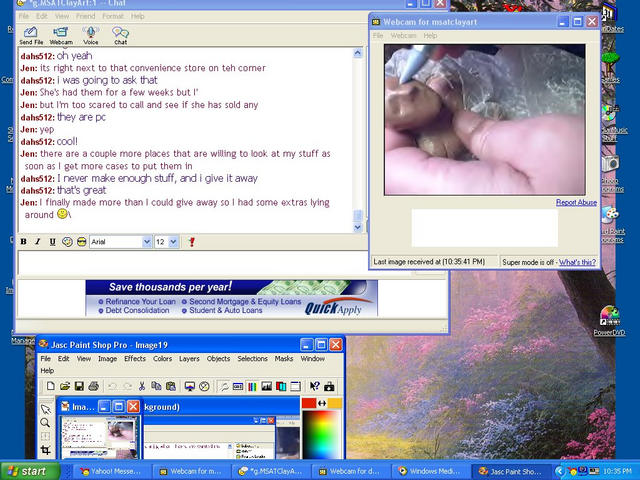
Task: Expand hidden system tray icons arrow
Action: (x=559, y=472)
